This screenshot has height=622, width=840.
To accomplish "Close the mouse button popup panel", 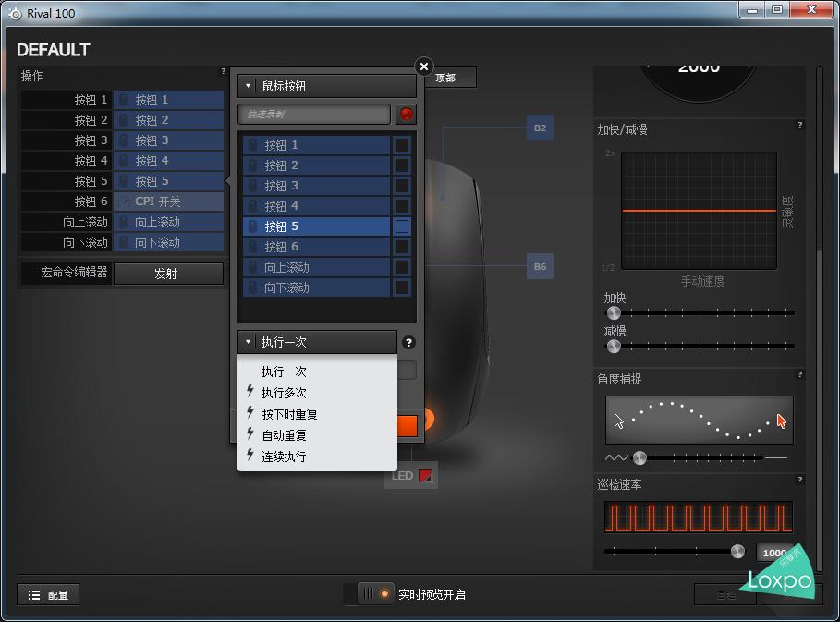I will click(x=423, y=67).
